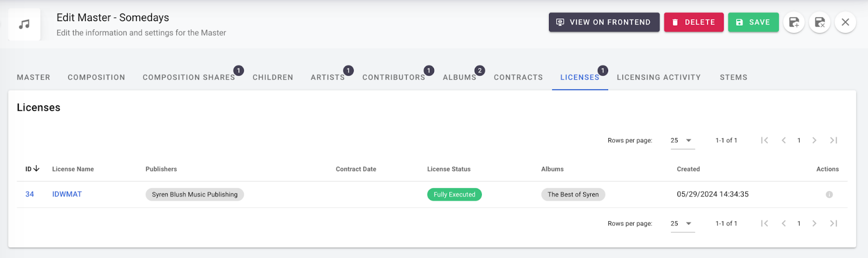Go to previous page in bottom pagination
This screenshot has width=868, height=258.
(x=784, y=223)
